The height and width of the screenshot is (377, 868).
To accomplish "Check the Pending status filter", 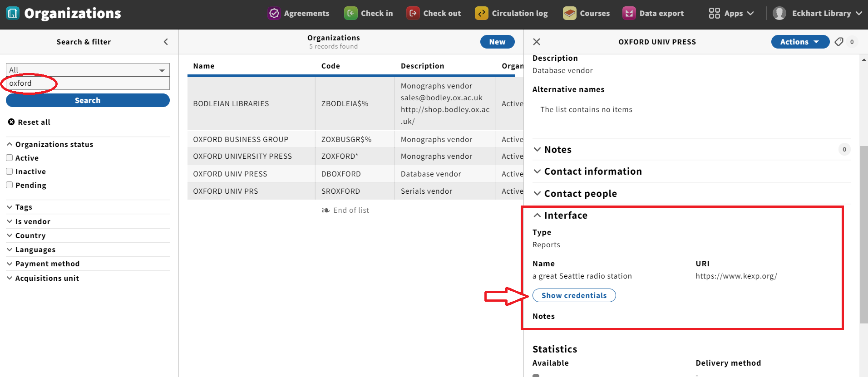I will [9, 185].
